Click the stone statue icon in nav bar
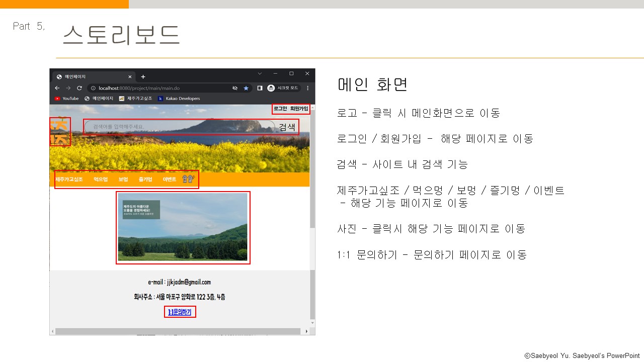 click(x=188, y=179)
